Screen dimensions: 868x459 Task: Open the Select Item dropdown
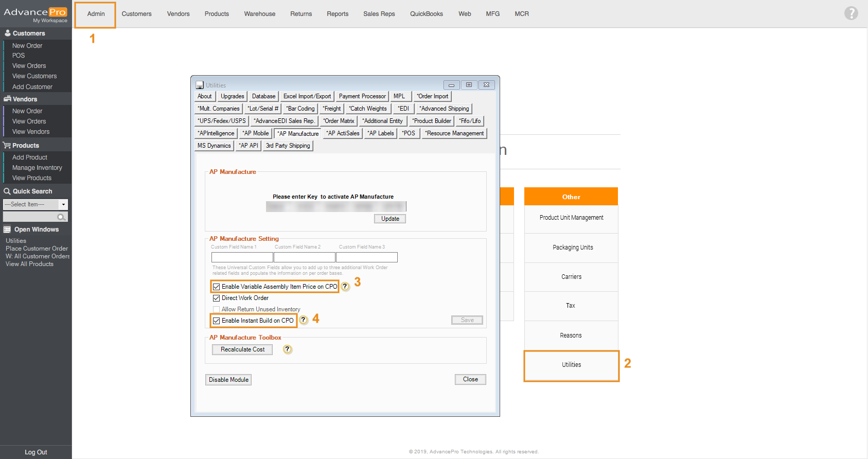click(x=63, y=204)
